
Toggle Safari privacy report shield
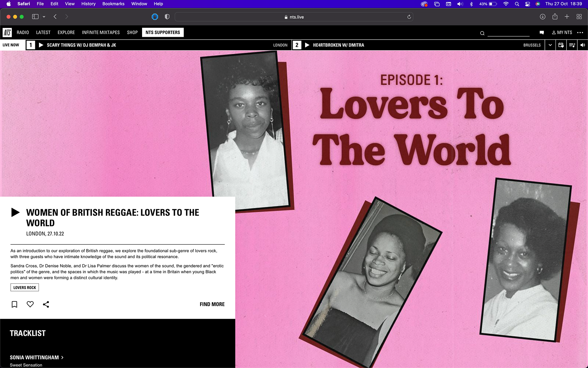tap(167, 17)
